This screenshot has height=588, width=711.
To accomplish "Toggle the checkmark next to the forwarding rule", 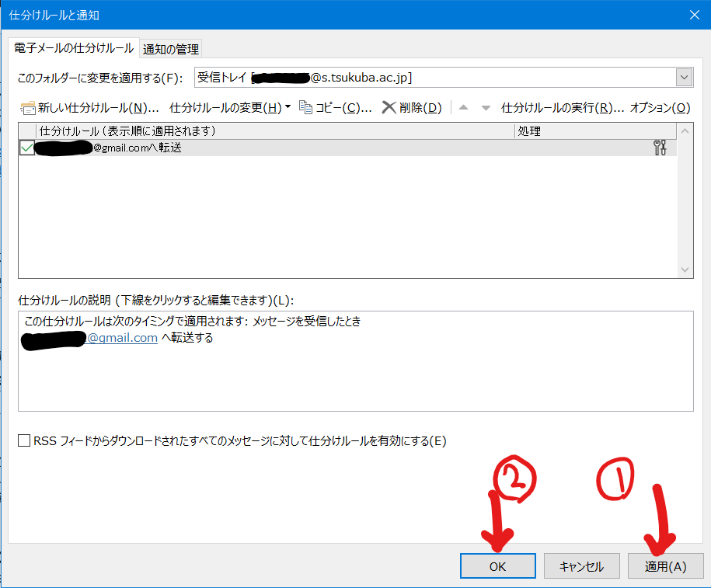I will coord(26,147).
